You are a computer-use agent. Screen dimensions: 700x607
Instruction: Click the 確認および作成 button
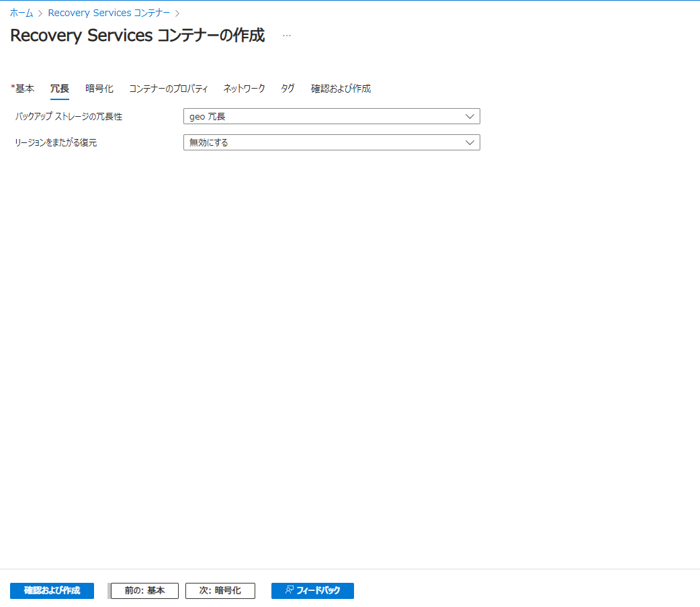coord(52,591)
